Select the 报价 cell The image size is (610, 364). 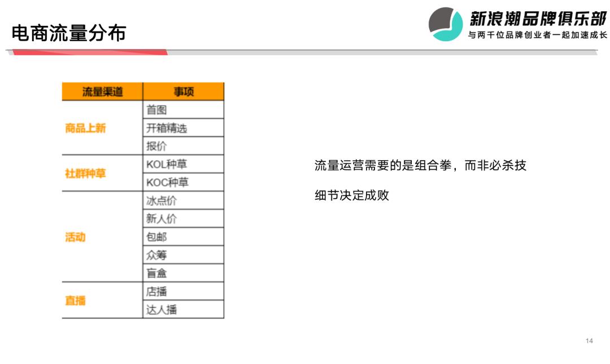[182, 146]
